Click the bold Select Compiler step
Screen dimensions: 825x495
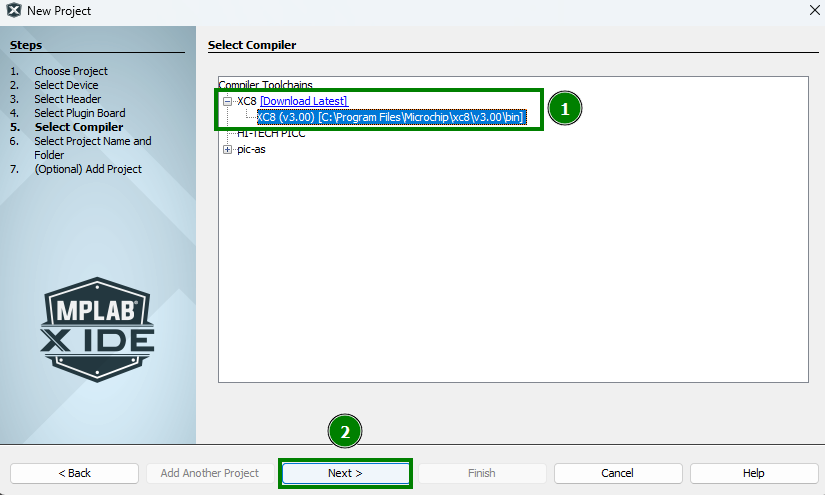pyautogui.click(x=79, y=127)
